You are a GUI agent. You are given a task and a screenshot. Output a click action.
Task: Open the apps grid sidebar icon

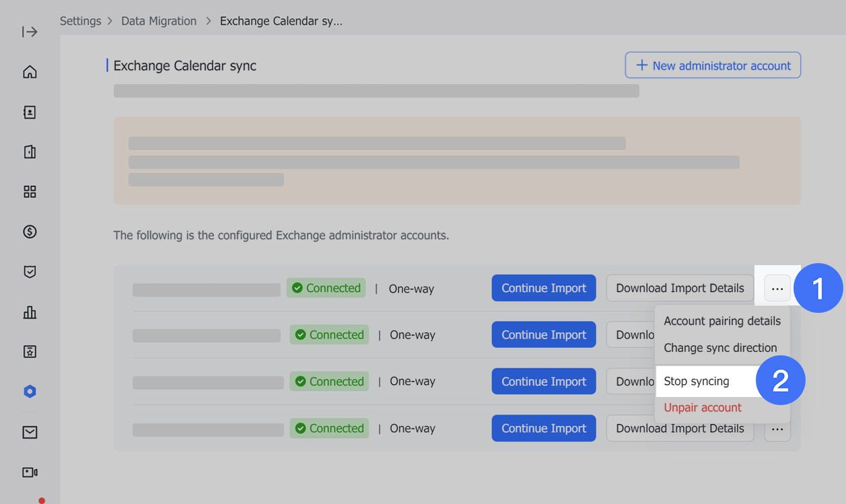30,192
